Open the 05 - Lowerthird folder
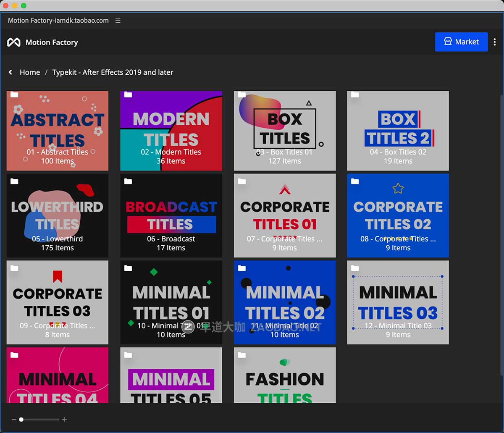 (58, 215)
